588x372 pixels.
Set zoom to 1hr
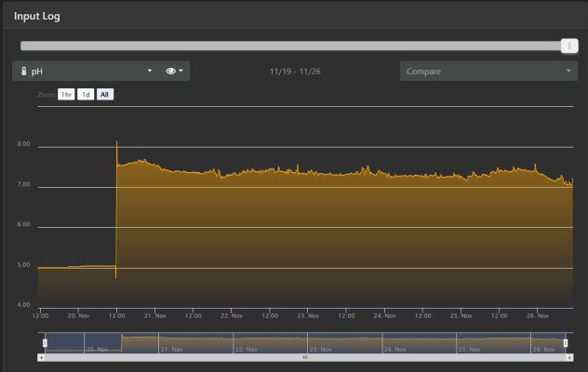point(66,95)
